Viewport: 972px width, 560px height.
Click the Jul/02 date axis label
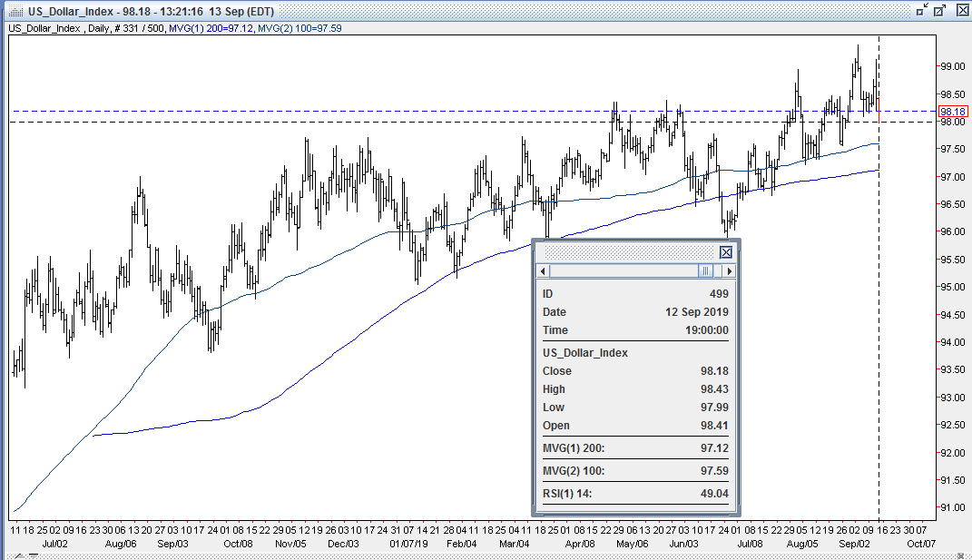click(54, 544)
